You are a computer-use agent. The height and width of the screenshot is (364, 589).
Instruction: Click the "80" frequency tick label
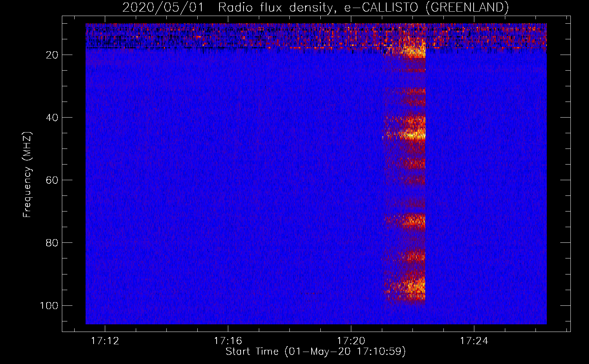coord(52,243)
